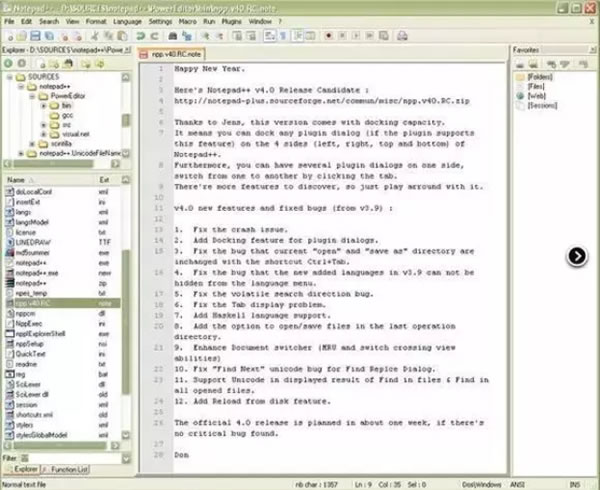Select [Folders] in Favorites panel
The image size is (600, 490).
[x=535, y=77]
